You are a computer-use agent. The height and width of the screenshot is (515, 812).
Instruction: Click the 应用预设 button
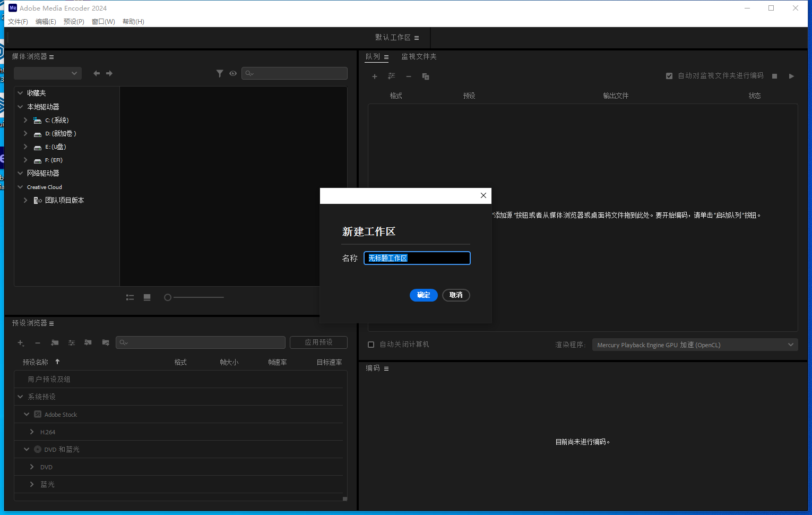319,342
